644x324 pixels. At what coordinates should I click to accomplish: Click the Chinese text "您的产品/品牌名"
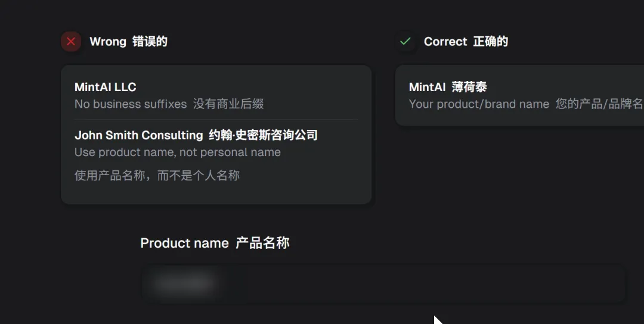pos(599,104)
